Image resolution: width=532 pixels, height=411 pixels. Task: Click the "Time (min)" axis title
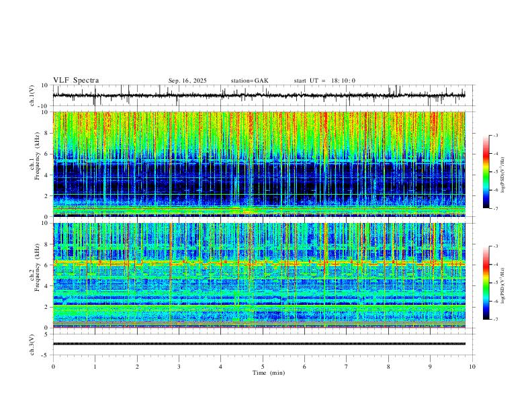269,373
